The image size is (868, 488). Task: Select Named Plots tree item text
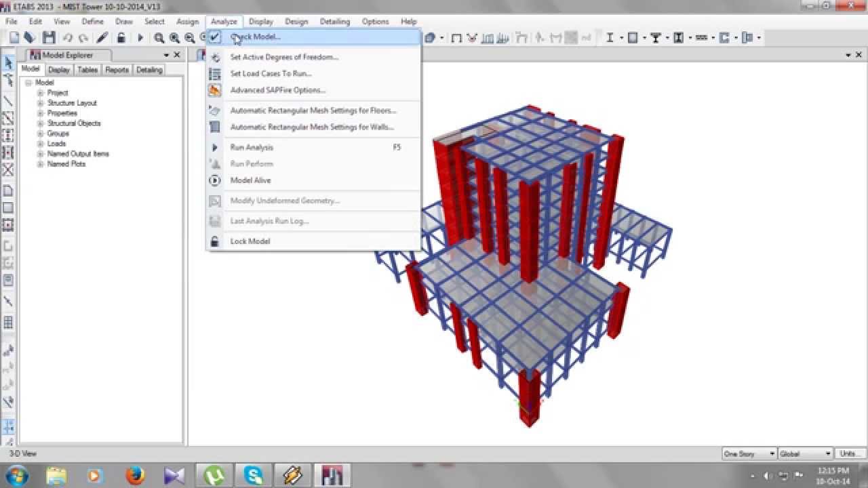point(66,164)
